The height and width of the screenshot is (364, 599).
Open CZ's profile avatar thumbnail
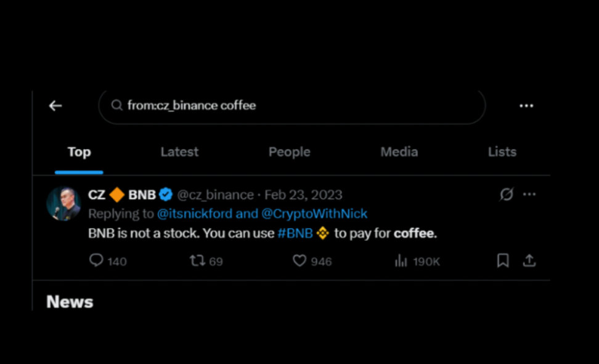coord(64,204)
